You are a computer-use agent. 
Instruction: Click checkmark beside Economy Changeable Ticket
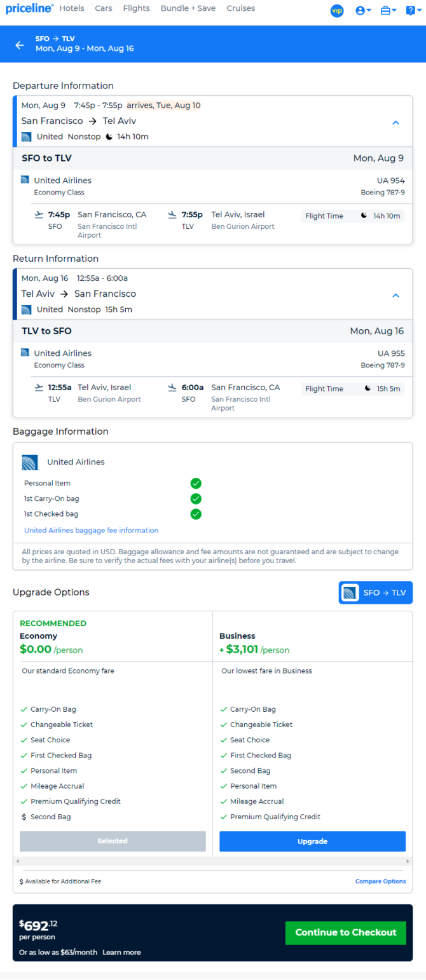pos(24,725)
